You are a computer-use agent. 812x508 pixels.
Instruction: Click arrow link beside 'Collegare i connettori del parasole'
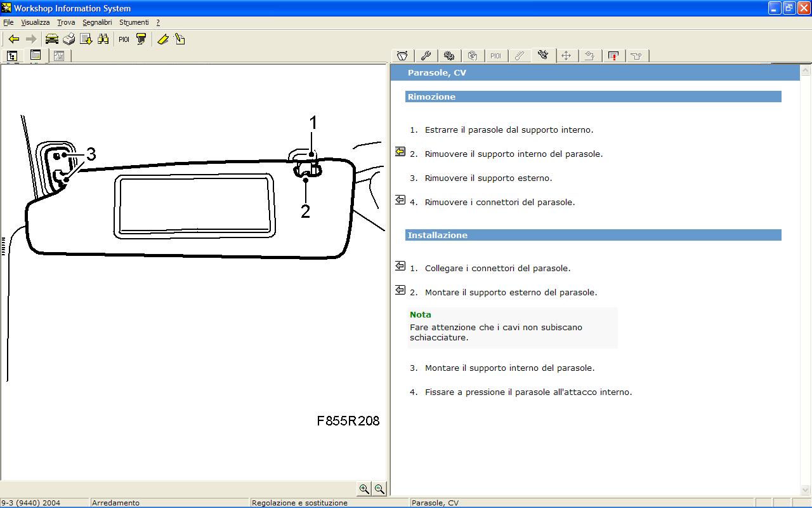click(400, 266)
